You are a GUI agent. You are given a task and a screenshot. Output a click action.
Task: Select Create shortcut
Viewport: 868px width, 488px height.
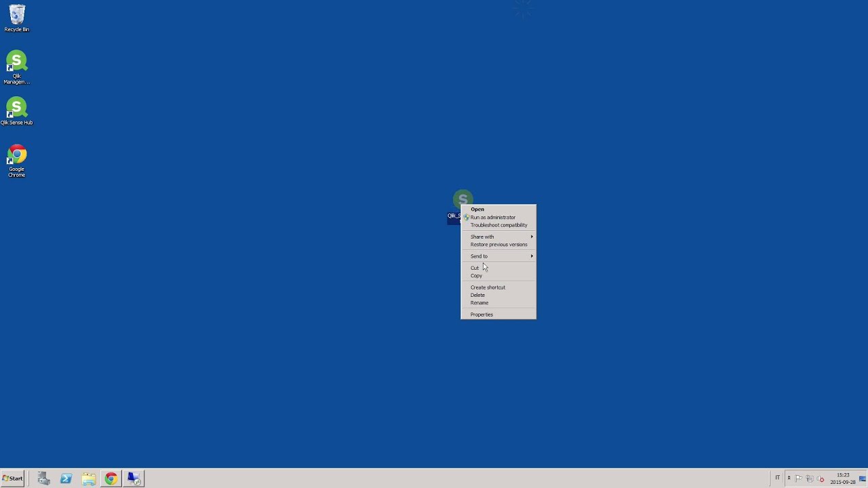498,287
